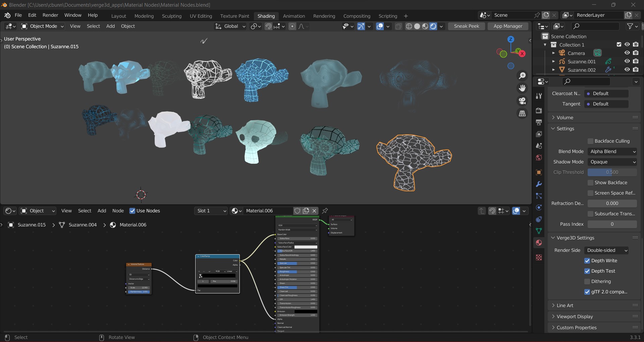Open the Shadow Mode dropdown
The height and width of the screenshot is (342, 644).
612,162
